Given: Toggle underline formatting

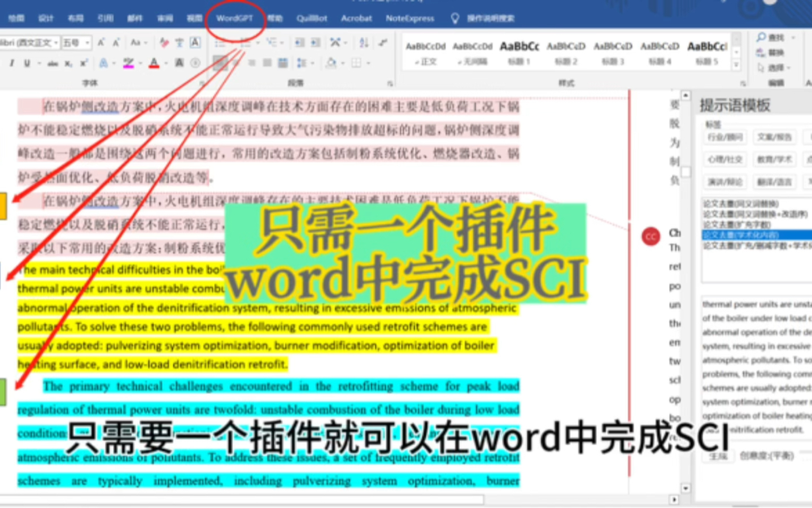Looking at the screenshot, I should pos(27,63).
